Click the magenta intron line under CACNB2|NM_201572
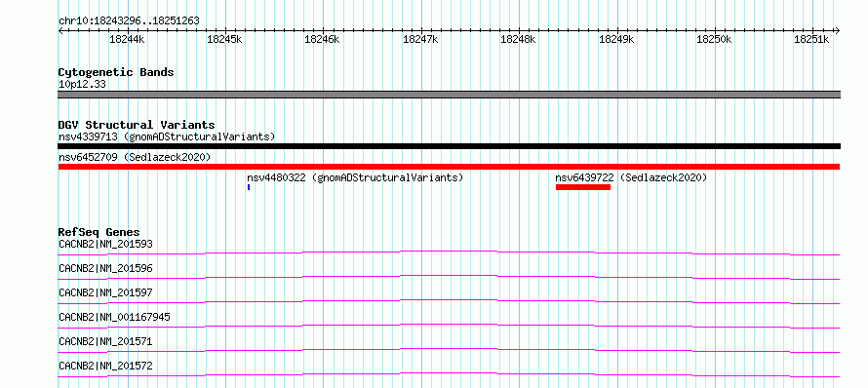The image size is (868, 388). (449, 374)
